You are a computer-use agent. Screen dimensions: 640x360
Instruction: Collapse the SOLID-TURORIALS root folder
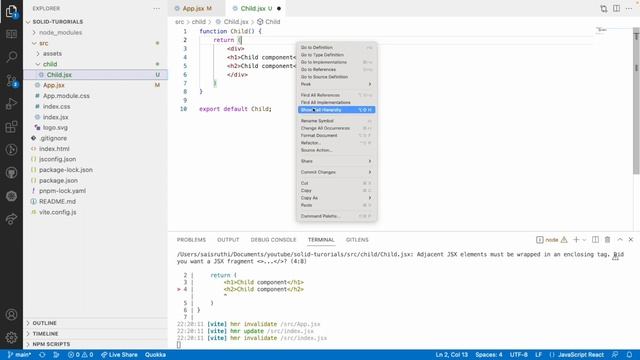click(58, 22)
